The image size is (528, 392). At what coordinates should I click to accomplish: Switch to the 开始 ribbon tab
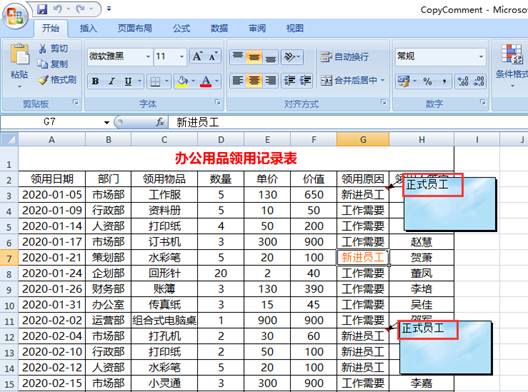coord(51,28)
